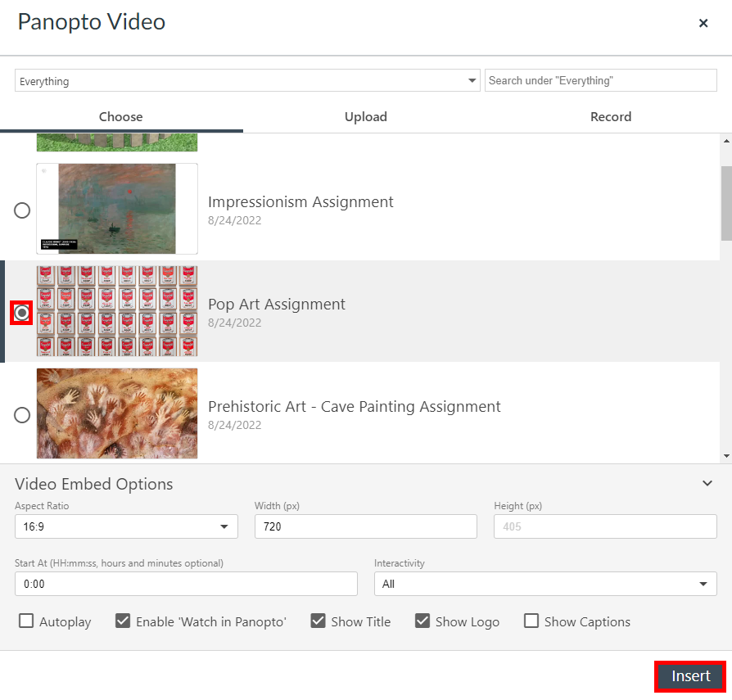
Task: Enable the Show Captions checkbox
Action: [x=531, y=621]
